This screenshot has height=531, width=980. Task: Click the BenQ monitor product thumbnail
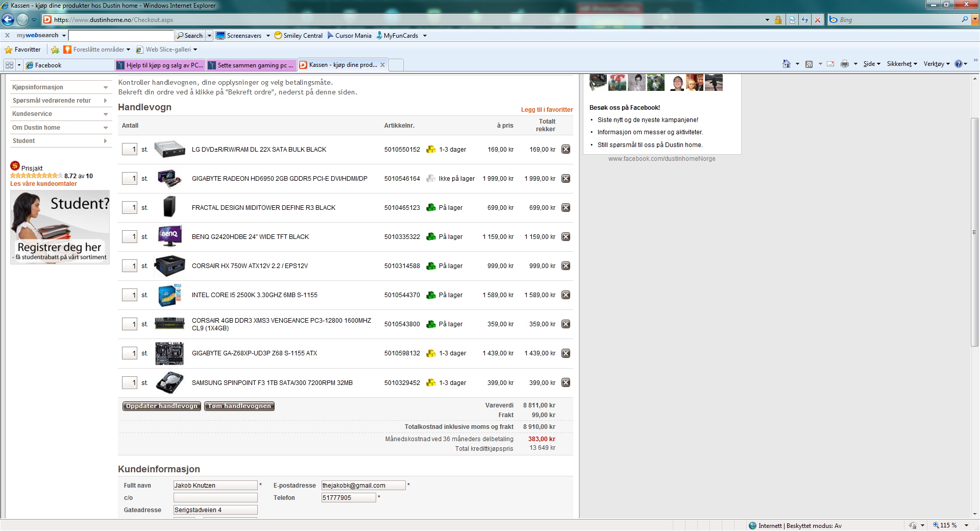[169, 236]
